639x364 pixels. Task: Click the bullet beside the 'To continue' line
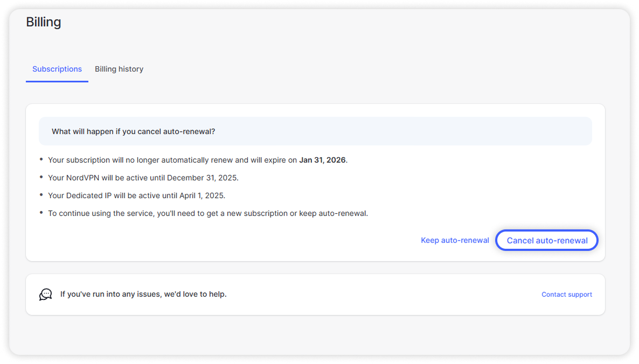[41, 213]
